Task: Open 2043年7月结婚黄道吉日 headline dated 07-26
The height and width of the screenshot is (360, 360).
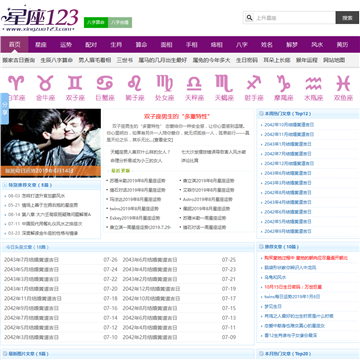Action: (31, 260)
